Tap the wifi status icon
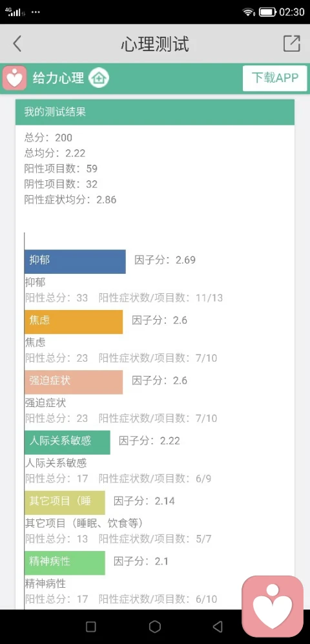The width and height of the screenshot is (310, 644). click(x=248, y=12)
